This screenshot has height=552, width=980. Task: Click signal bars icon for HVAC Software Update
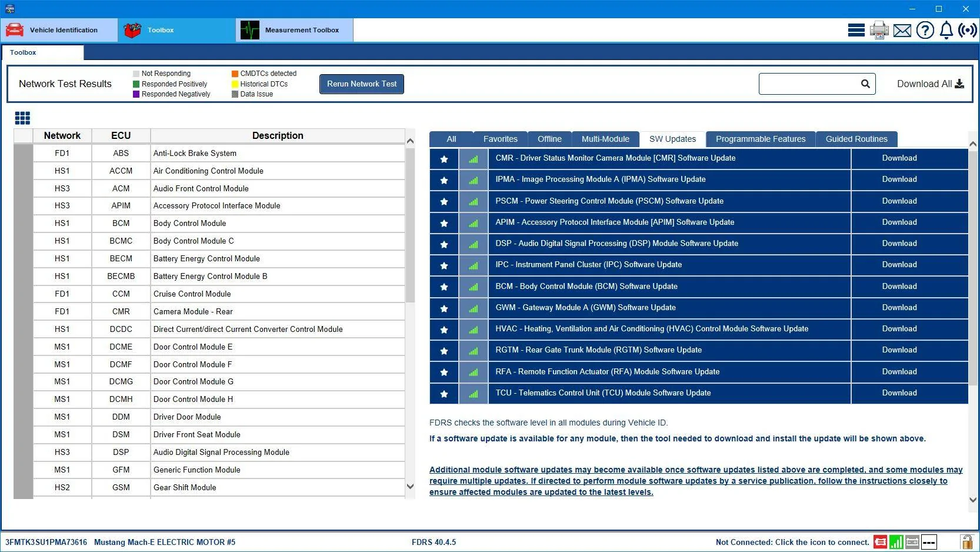point(474,330)
